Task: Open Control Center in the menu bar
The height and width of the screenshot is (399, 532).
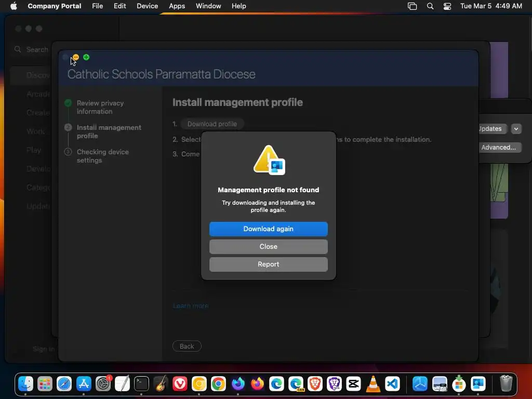Action: coord(447,6)
